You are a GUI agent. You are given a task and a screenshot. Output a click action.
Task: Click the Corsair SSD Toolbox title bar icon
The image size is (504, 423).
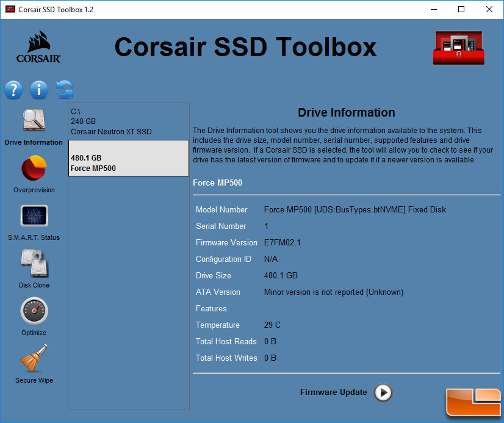click(x=10, y=9)
